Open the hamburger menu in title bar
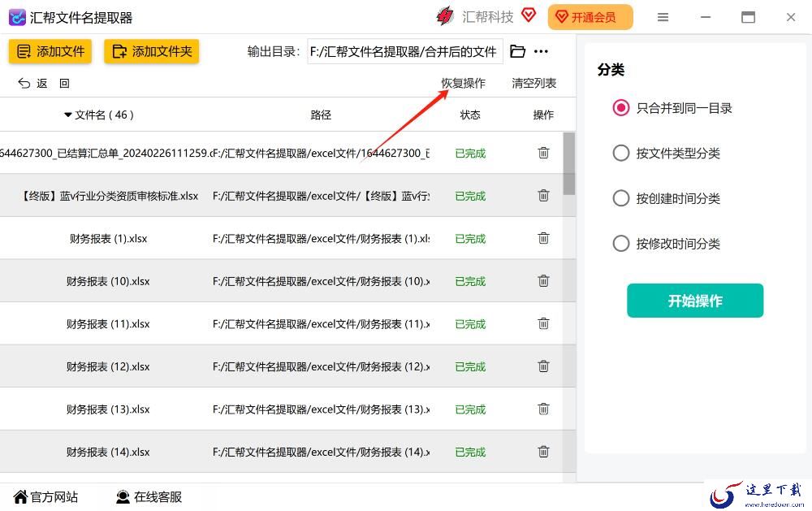Image resolution: width=812 pixels, height=511 pixels. click(x=663, y=17)
